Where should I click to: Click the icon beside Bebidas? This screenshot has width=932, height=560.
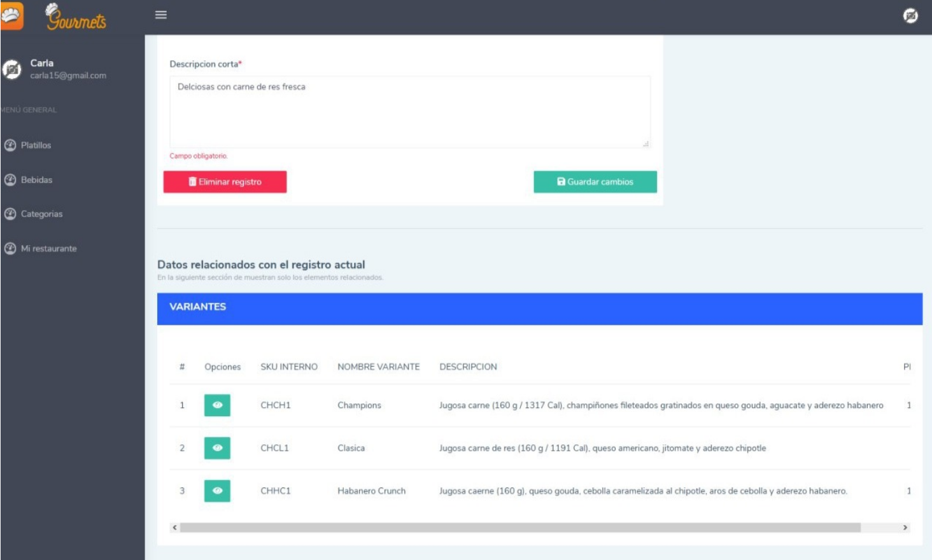click(x=10, y=180)
